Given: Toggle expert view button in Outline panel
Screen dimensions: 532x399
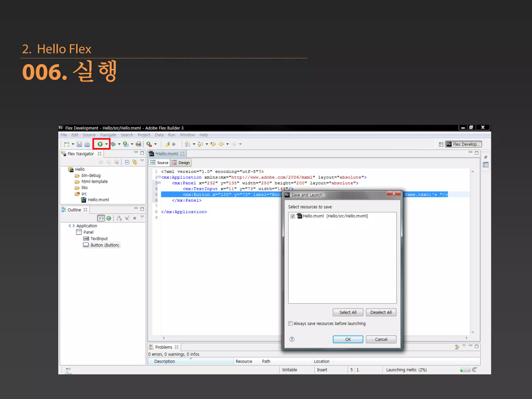Looking at the screenshot, I should (101, 218).
